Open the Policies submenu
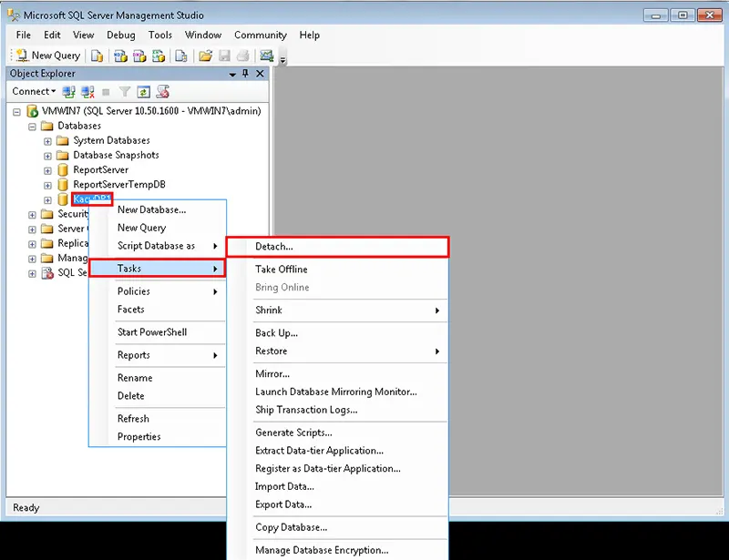The image size is (729, 560). tap(157, 291)
